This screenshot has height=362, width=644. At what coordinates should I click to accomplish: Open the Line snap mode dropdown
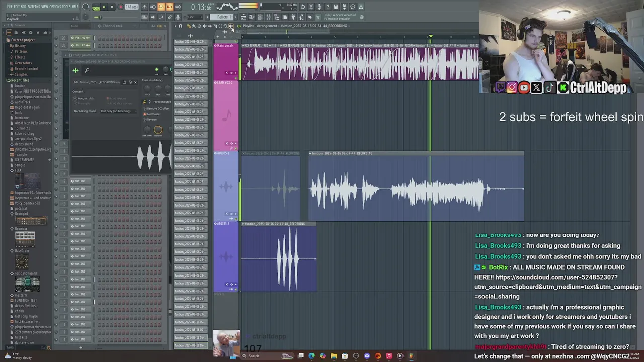point(194,17)
